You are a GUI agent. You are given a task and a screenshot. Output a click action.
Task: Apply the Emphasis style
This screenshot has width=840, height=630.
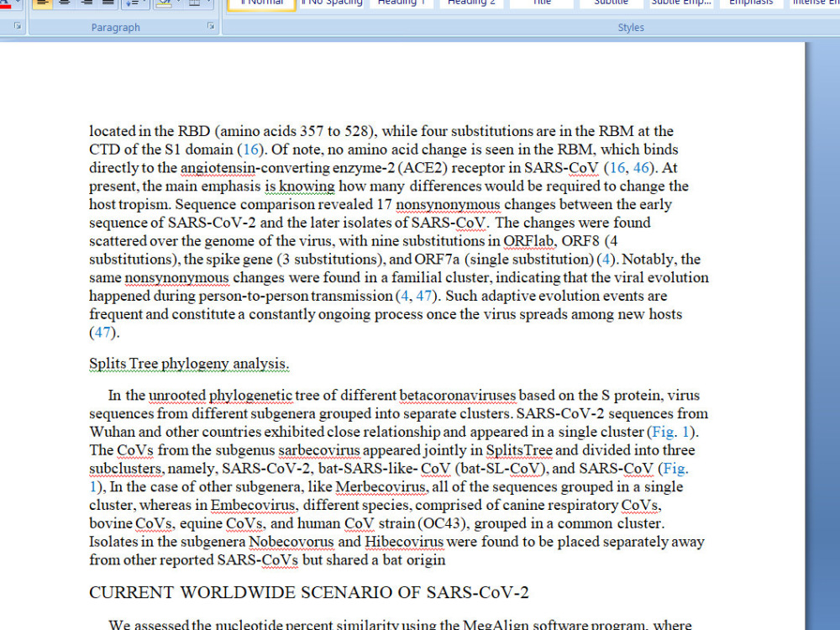click(751, 3)
